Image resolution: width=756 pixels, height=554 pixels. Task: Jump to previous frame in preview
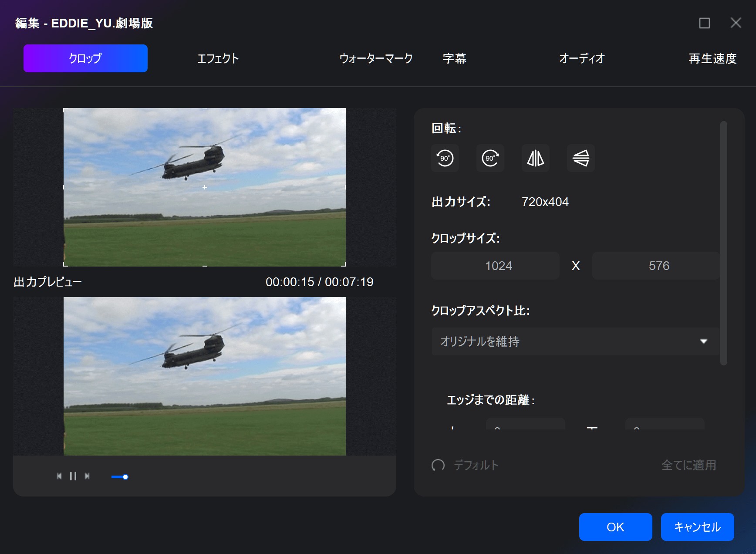click(x=59, y=476)
